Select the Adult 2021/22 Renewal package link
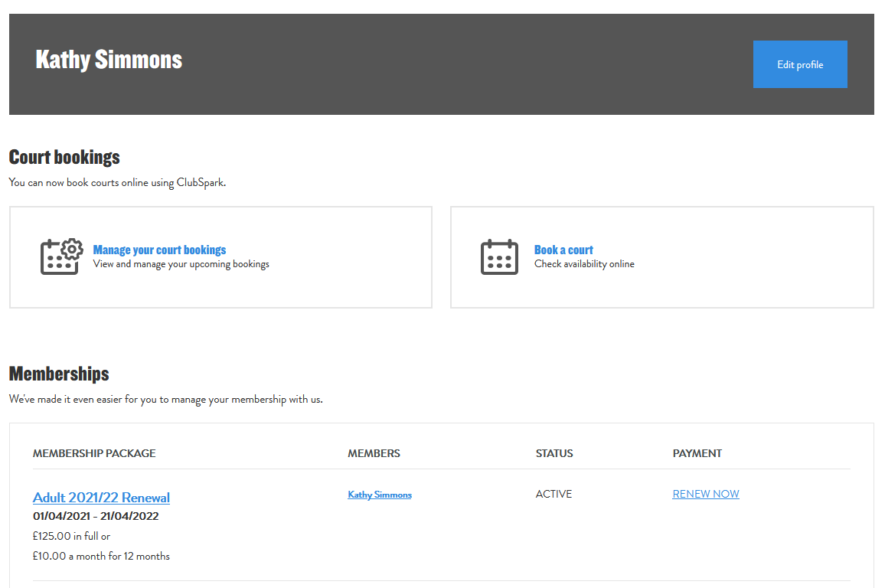Viewport: 885px width, 588px height. 101,498
